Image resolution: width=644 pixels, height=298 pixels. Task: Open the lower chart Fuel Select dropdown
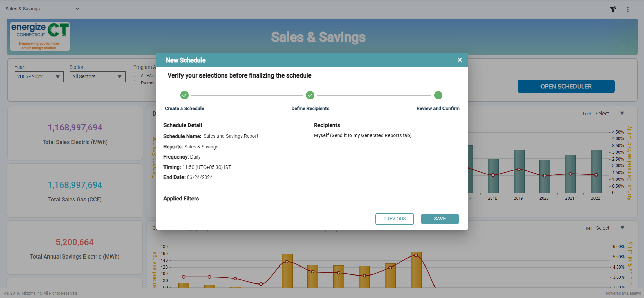coord(609,228)
